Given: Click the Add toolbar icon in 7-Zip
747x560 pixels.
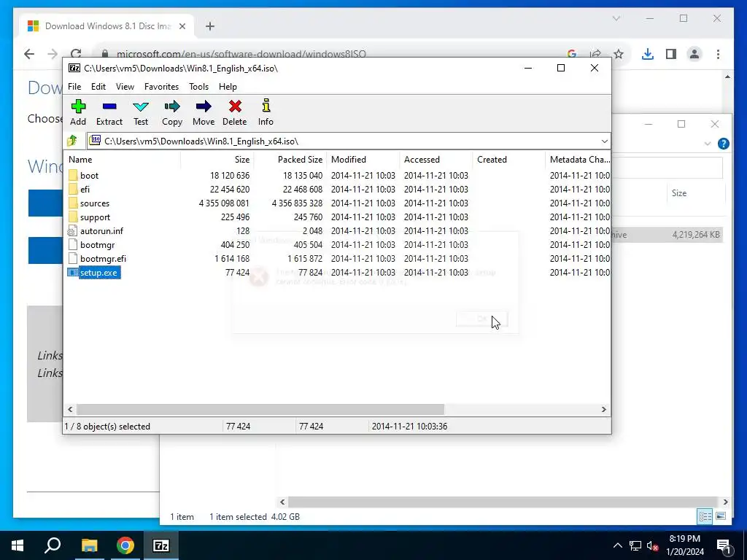Looking at the screenshot, I should [78, 106].
